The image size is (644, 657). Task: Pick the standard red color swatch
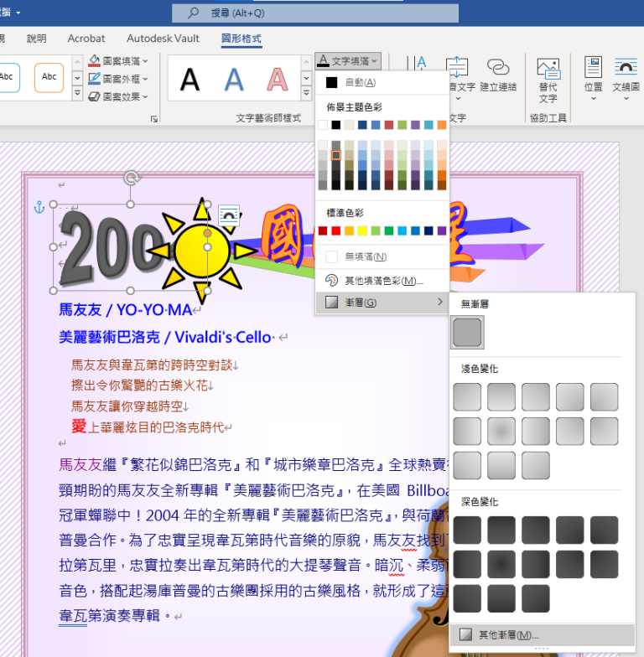point(335,230)
